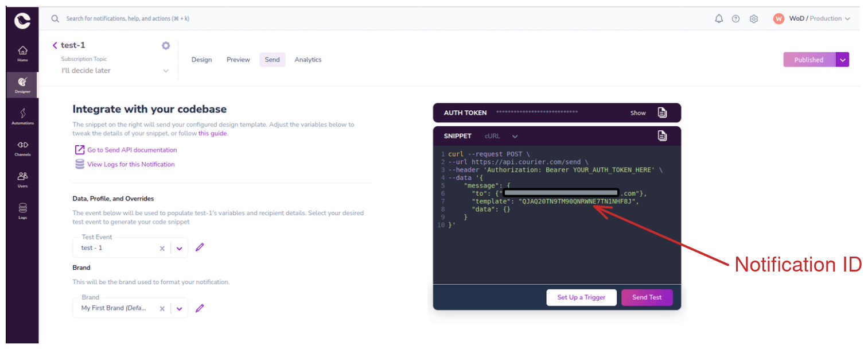Copy the code snippet using copy icon

[x=662, y=136]
